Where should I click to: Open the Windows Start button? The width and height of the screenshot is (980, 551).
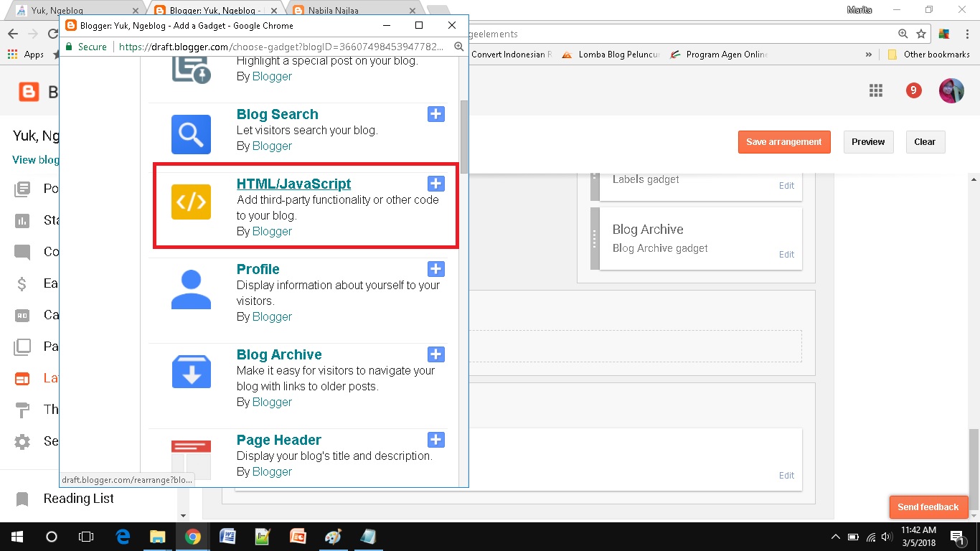pyautogui.click(x=17, y=537)
